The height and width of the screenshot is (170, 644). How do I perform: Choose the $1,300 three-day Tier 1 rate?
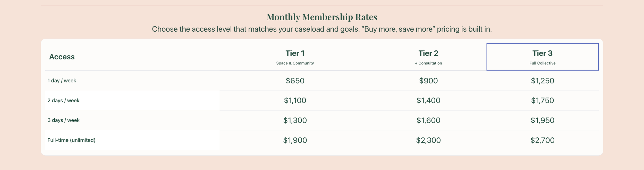[x=295, y=120]
